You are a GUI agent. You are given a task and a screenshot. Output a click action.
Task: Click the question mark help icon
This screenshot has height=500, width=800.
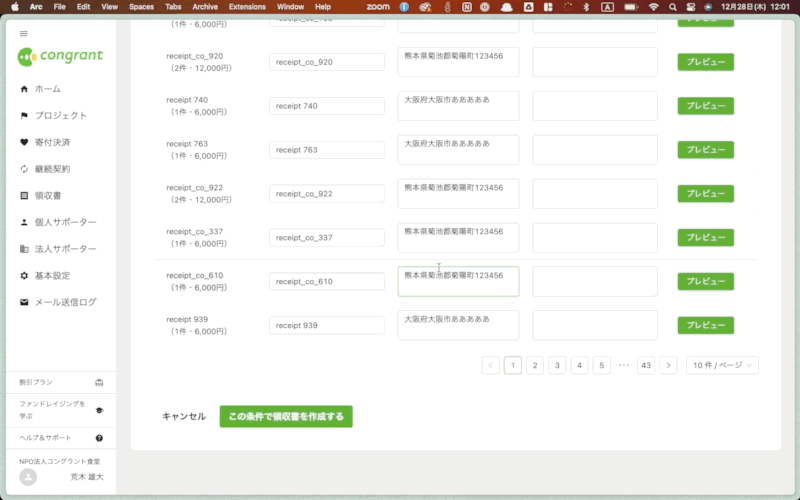point(99,438)
